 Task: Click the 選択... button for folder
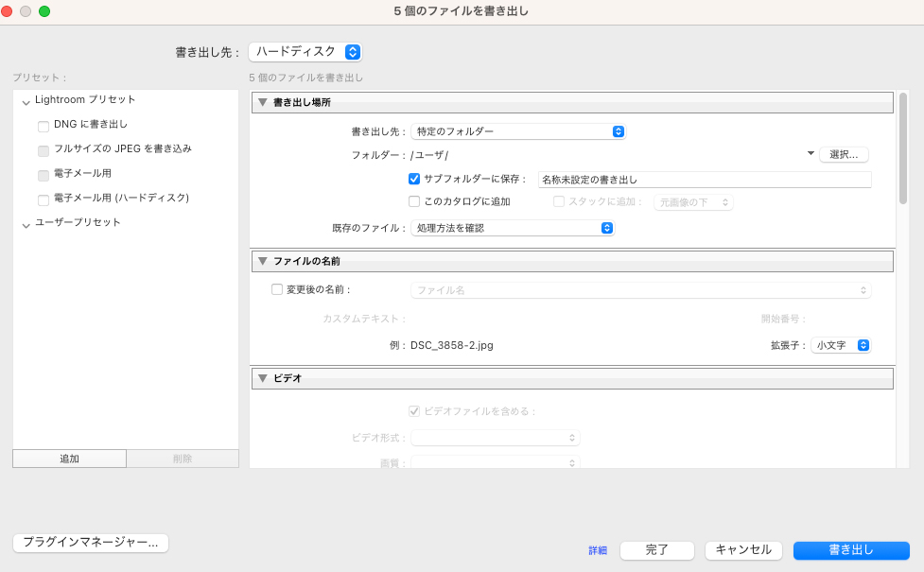(843, 154)
